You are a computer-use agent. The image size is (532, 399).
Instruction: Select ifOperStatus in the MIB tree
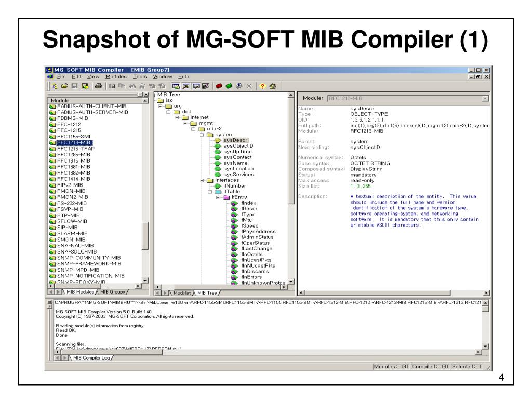(x=255, y=243)
